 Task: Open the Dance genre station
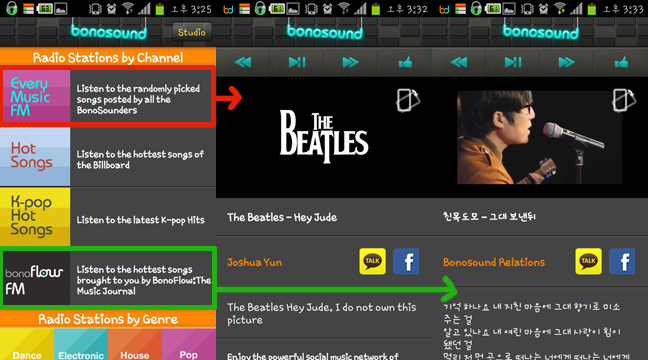(27, 345)
